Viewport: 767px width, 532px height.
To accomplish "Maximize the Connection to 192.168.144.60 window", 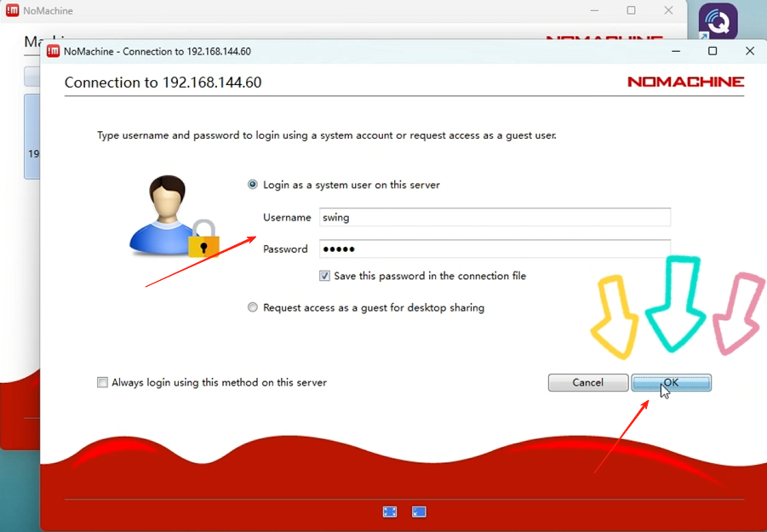I will (713, 51).
